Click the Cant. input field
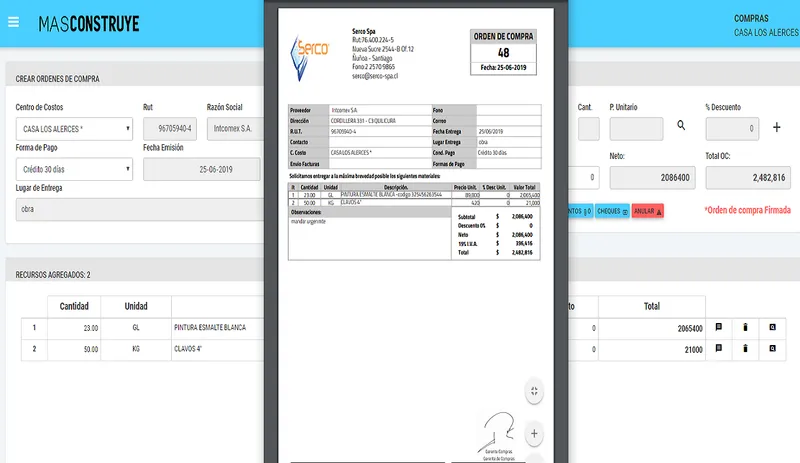800x463 pixels. coord(589,129)
